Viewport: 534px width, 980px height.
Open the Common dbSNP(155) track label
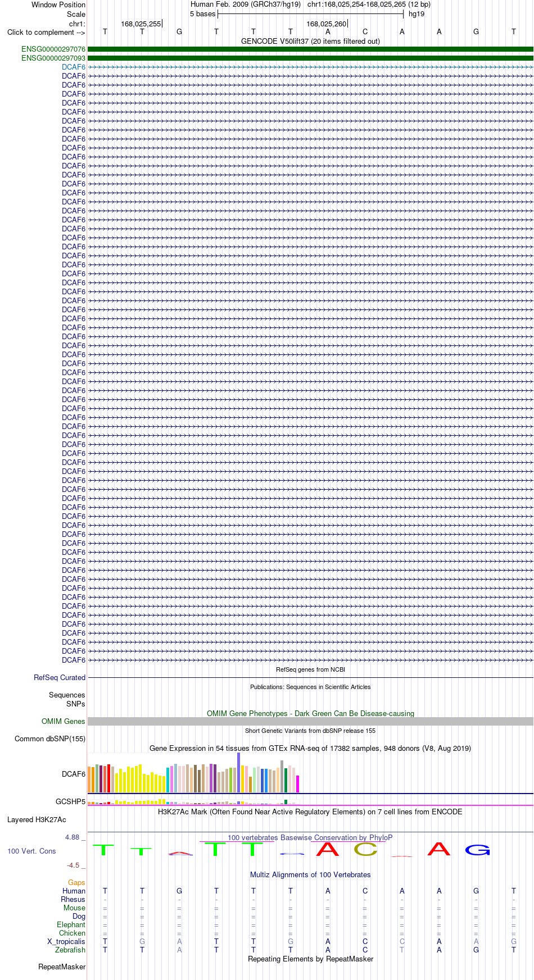pyautogui.click(x=50, y=739)
